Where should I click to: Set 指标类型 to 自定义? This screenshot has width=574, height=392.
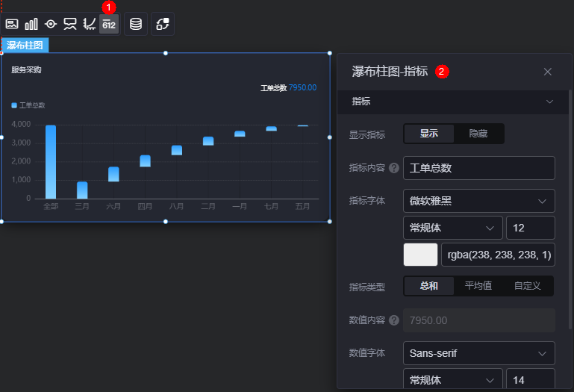click(x=527, y=286)
